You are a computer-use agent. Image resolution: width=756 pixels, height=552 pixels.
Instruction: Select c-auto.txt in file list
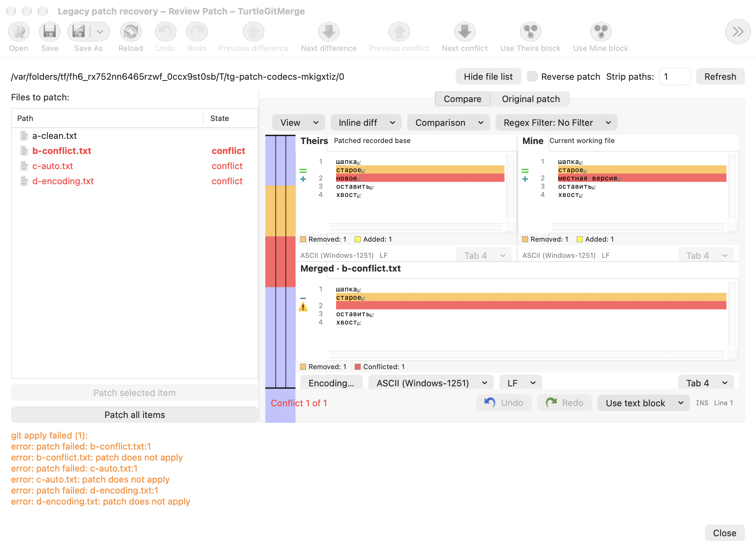[x=135, y=166]
